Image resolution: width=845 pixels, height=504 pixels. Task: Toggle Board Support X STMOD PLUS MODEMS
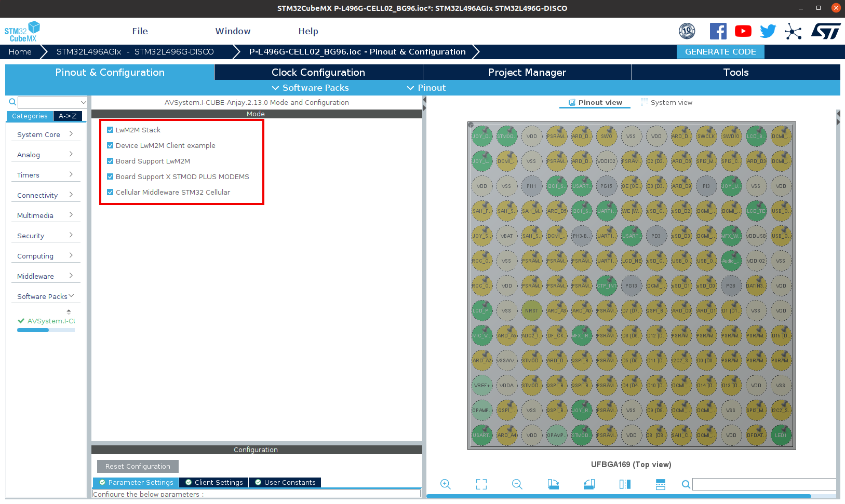[110, 176]
